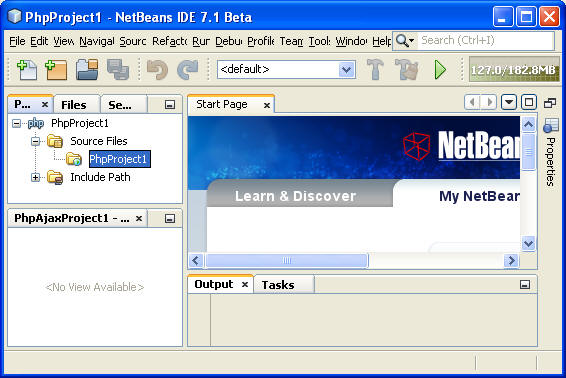Click the NetBeans logo link

coord(461,146)
